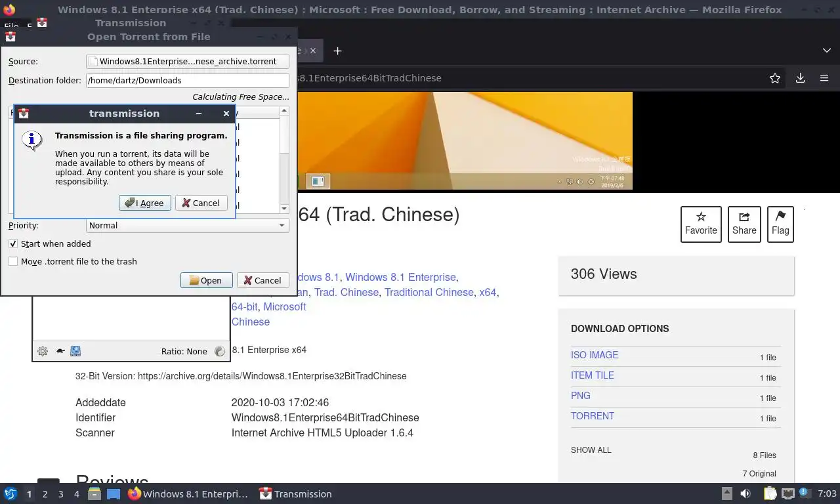Open the ITEM TILE download link
Image resolution: width=840 pixels, height=504 pixels.
coord(593,375)
